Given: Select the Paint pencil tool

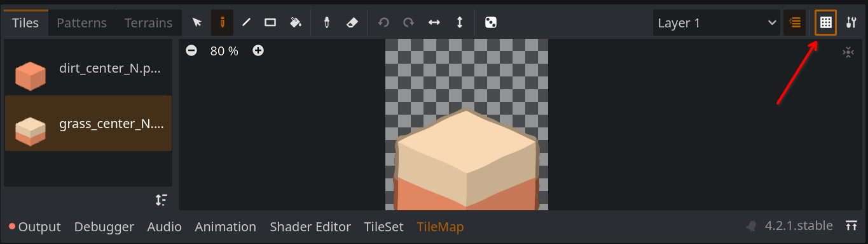Looking at the screenshot, I should [x=222, y=22].
